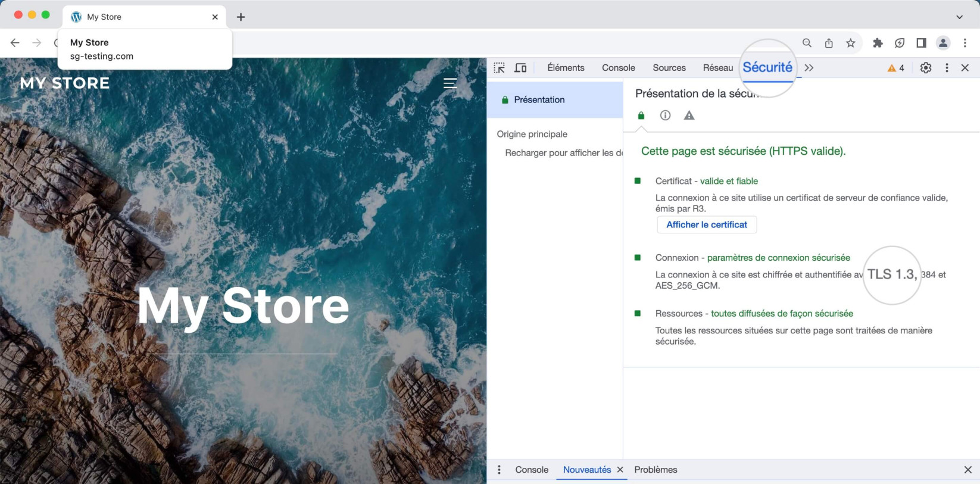Open the Réseau tab
The width and height of the screenshot is (980, 484).
[717, 68]
